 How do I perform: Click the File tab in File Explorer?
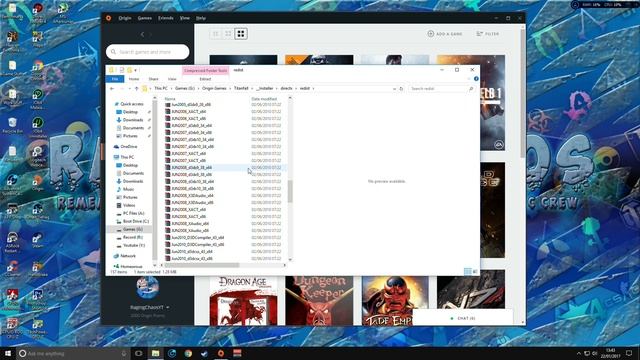coord(115,79)
